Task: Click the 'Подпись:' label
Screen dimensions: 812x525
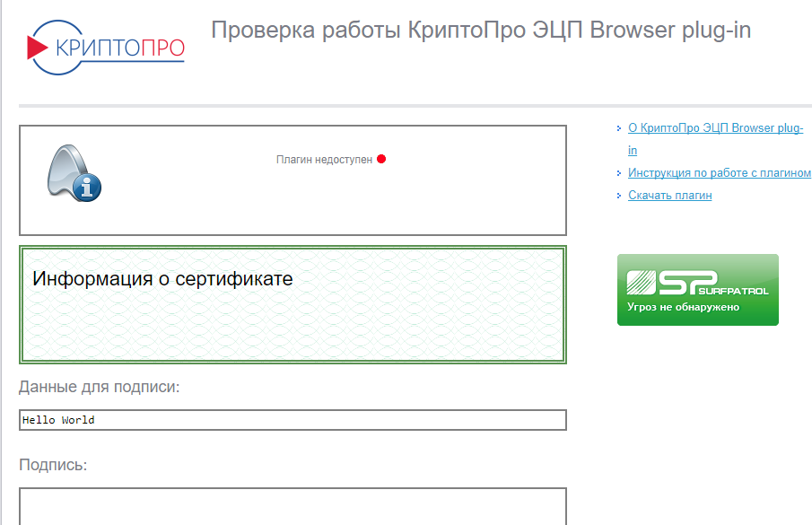Action: (x=53, y=465)
